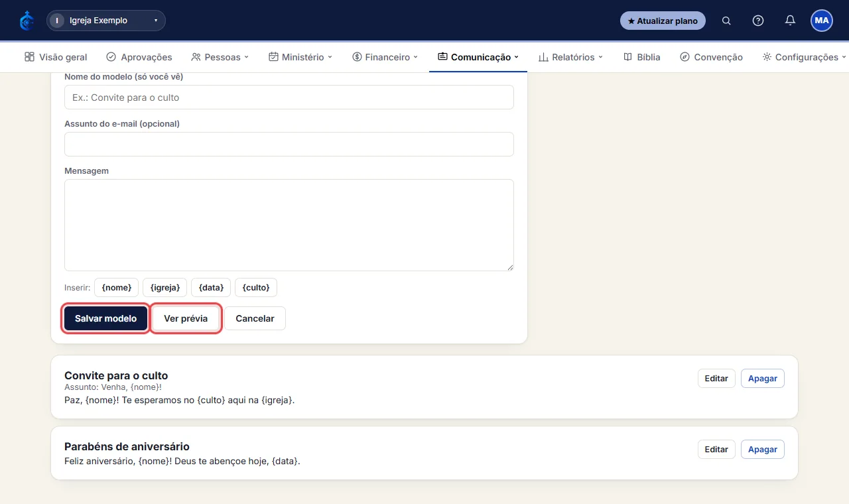Open the help question-mark icon

tap(758, 21)
